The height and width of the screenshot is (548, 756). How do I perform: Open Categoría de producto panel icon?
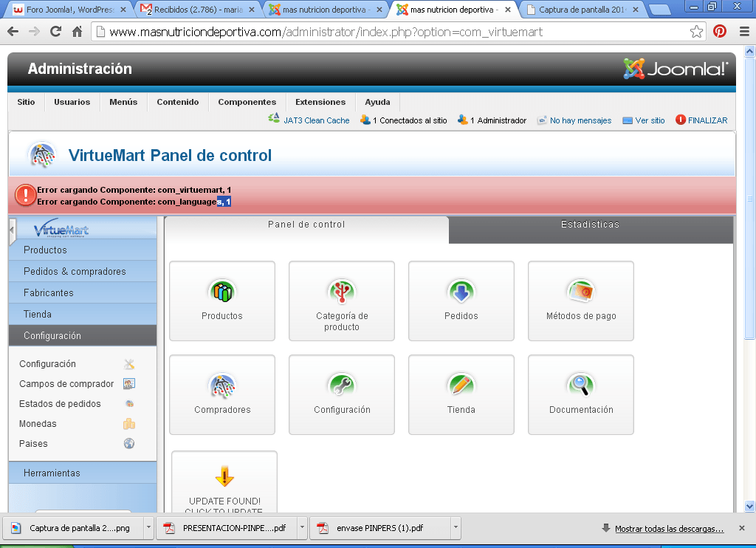point(341,292)
